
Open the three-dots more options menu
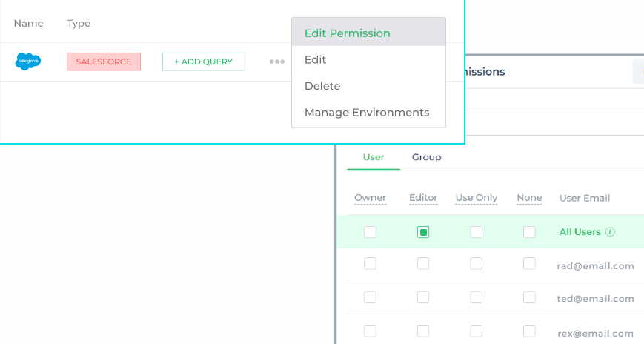click(277, 62)
